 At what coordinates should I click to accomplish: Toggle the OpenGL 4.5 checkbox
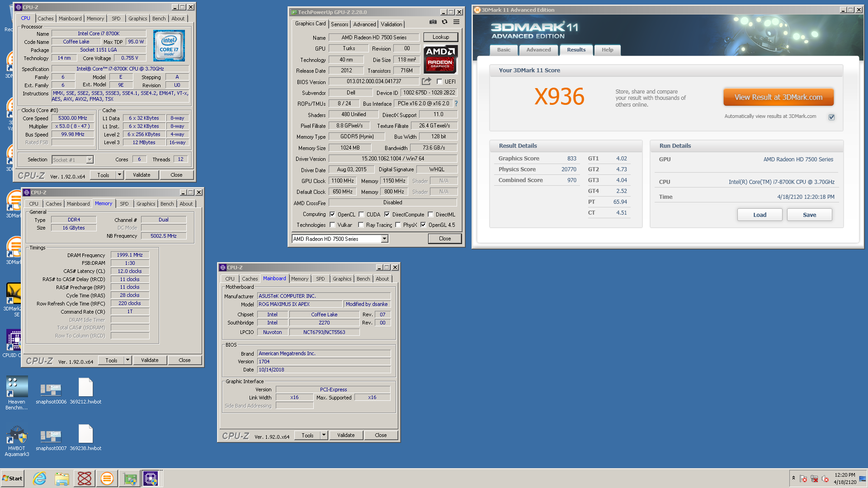click(423, 225)
